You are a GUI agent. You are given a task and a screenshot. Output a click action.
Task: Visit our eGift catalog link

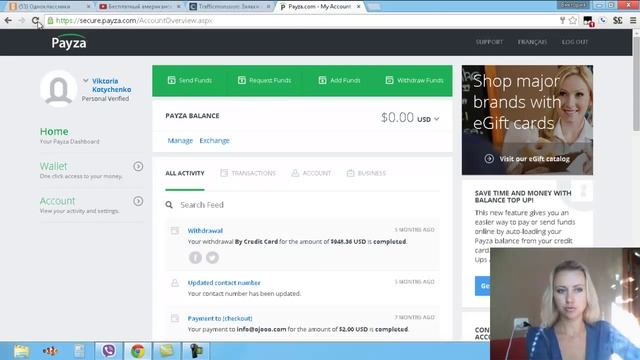pyautogui.click(x=534, y=159)
